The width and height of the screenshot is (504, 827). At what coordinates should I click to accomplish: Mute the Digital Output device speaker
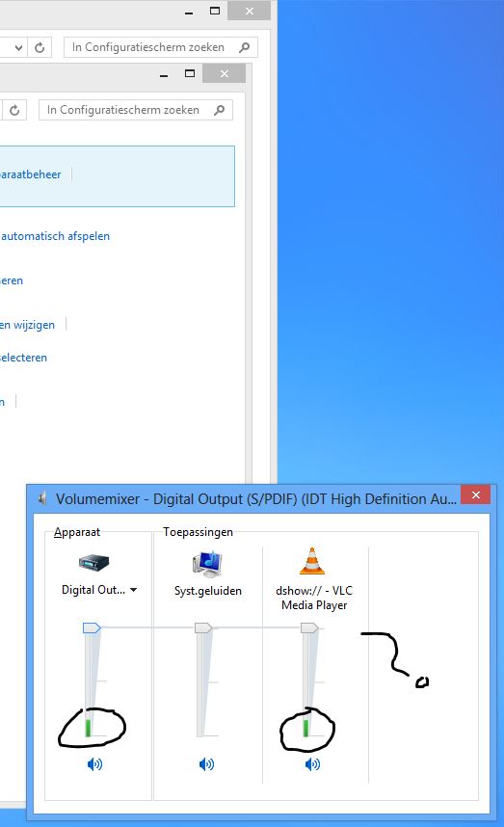tap(94, 764)
